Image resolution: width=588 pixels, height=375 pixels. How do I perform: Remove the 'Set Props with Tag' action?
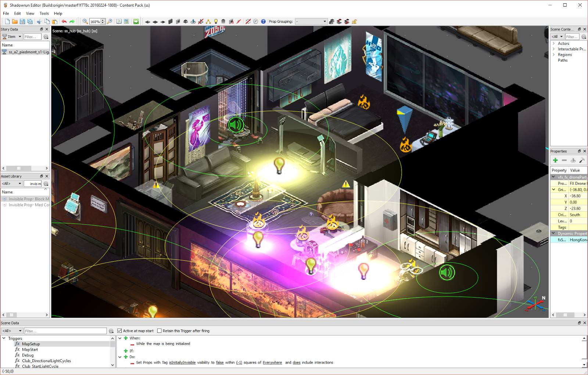pos(132,363)
